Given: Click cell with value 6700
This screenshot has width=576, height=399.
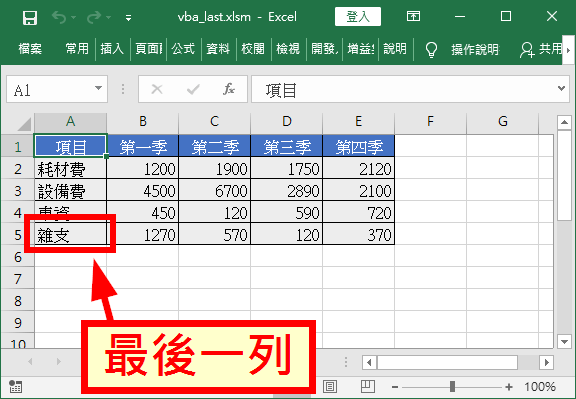Looking at the screenshot, I should [x=215, y=191].
